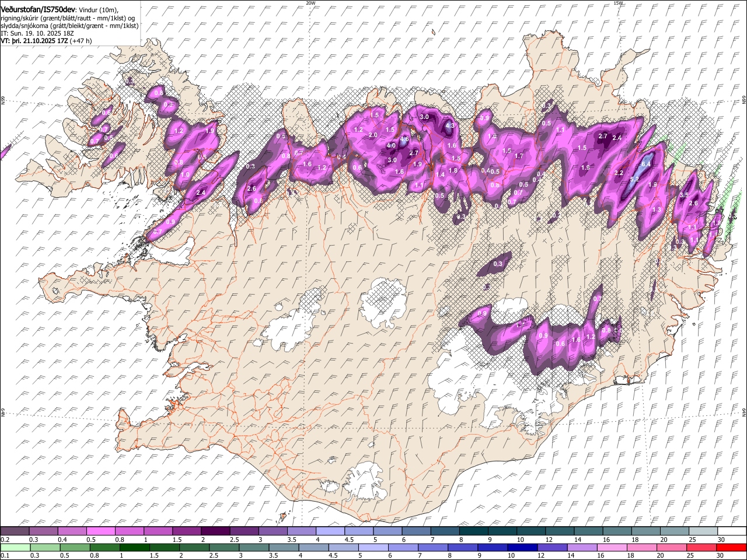The width and height of the screenshot is (747, 560).
Task: Select the 4–4.5 light lavender swatch in top legend row
Action: pos(329,531)
